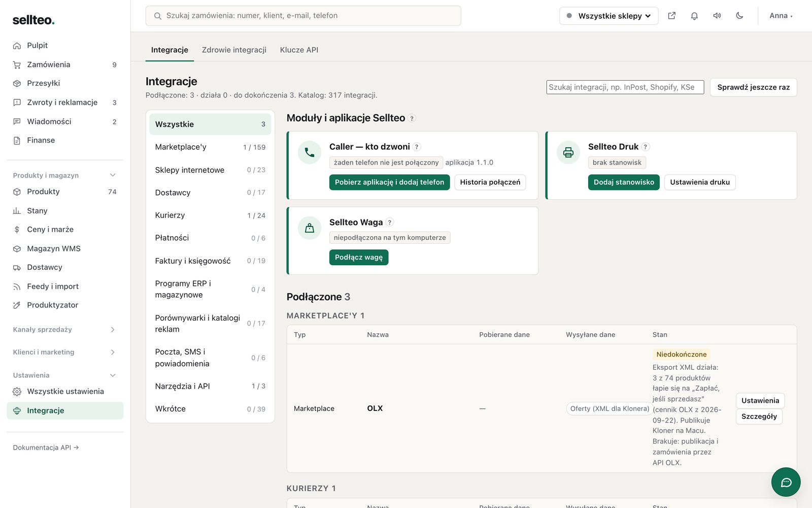The image size is (812, 508).
Task: Open Ustawienia for OLX integration
Action: pyautogui.click(x=760, y=401)
